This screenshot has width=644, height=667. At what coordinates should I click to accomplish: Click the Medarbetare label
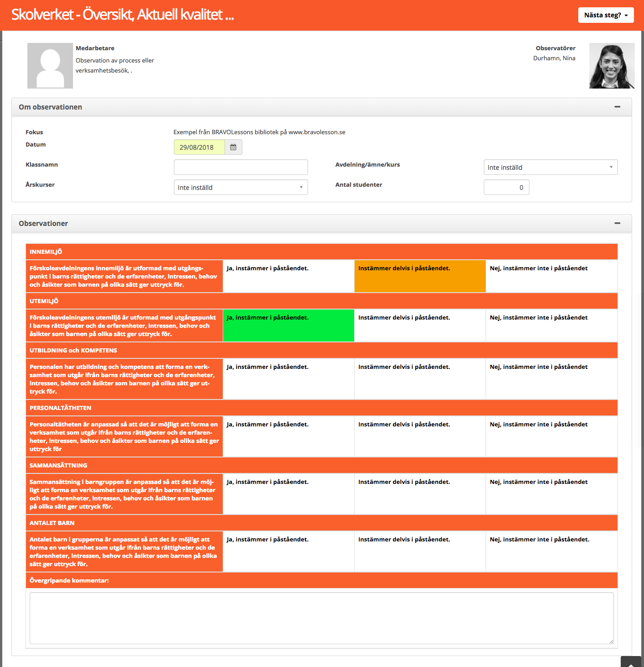coord(95,48)
